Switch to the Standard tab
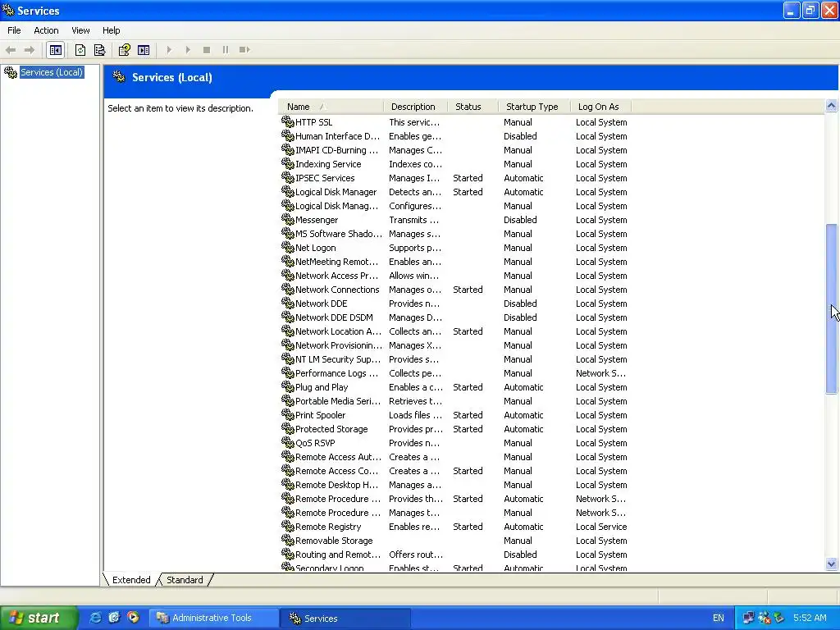Viewport: 840px width, 630px height. 185,580
